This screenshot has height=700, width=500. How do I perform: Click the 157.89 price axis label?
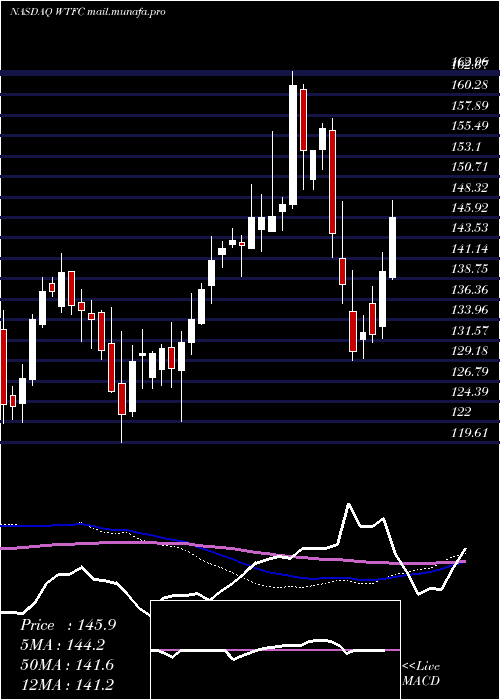(x=469, y=105)
